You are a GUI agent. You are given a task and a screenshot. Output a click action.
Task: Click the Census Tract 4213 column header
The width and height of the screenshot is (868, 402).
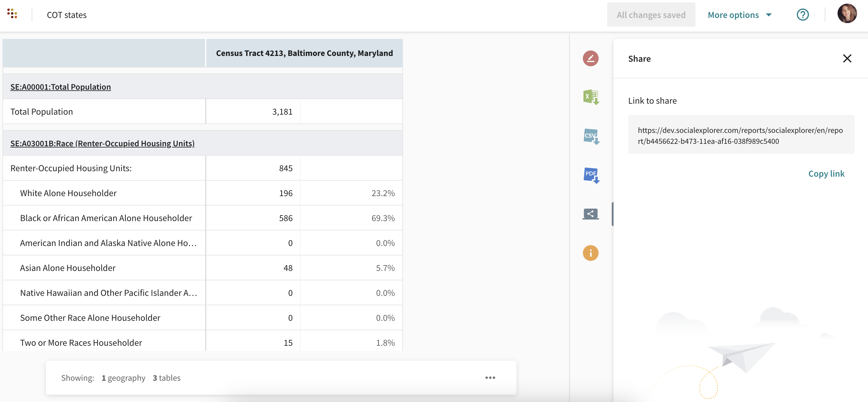tap(304, 53)
